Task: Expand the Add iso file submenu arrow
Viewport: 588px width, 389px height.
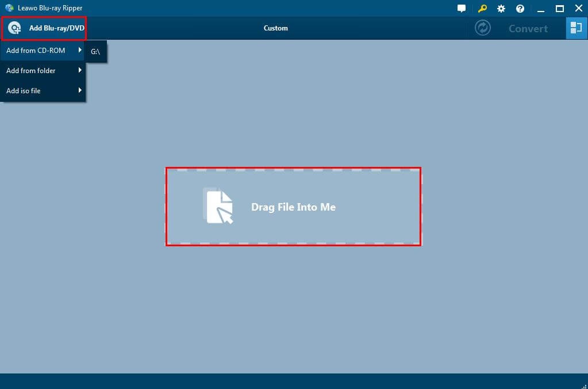Action: click(80, 90)
